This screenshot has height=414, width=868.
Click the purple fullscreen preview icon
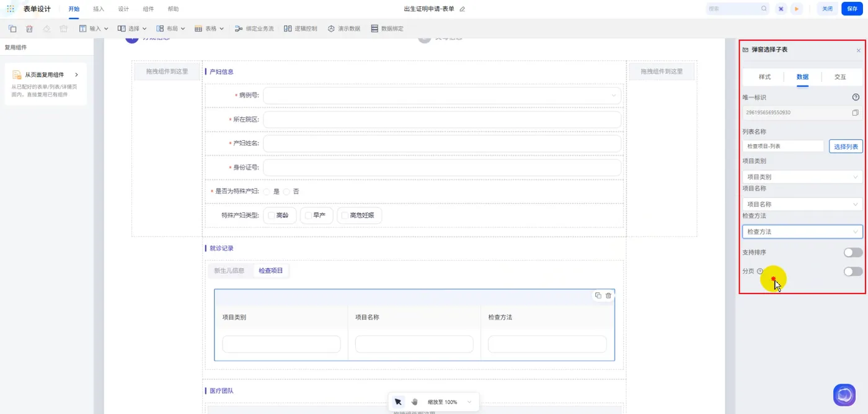pos(781,9)
